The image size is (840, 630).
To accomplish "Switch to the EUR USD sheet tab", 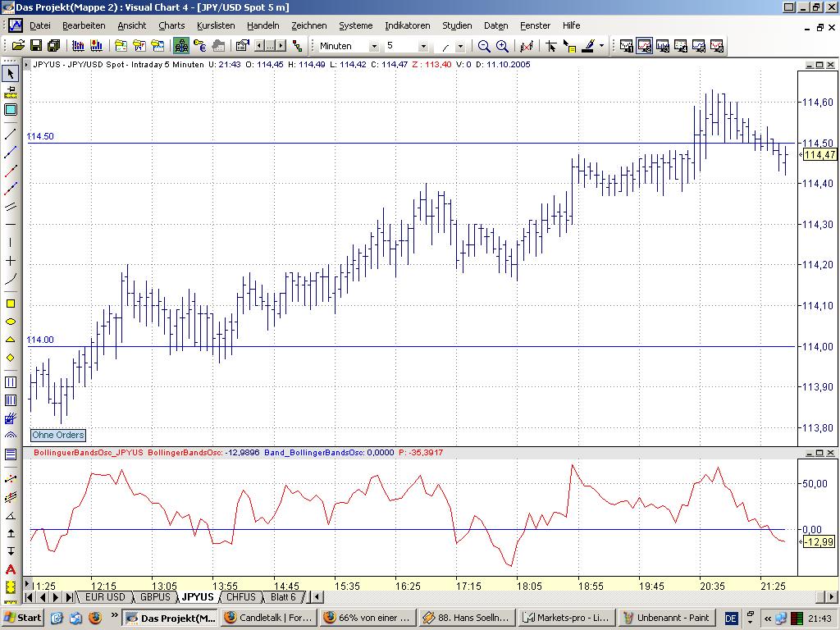I will 105,597.
